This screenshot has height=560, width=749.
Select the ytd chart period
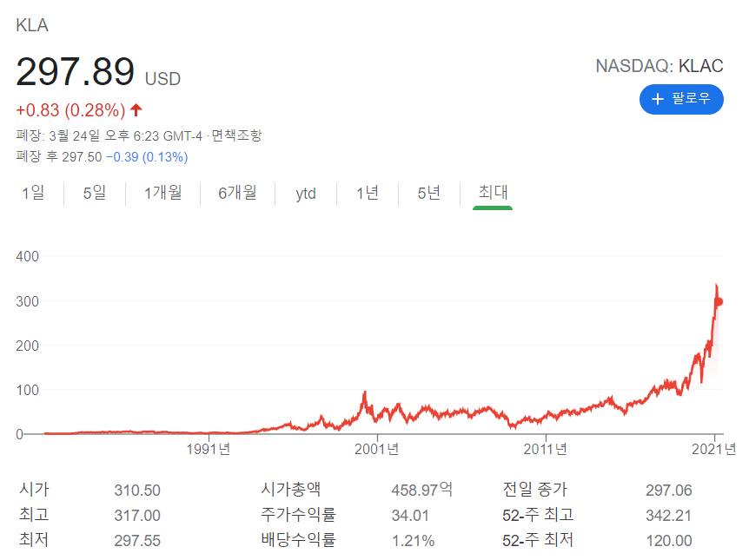(305, 194)
